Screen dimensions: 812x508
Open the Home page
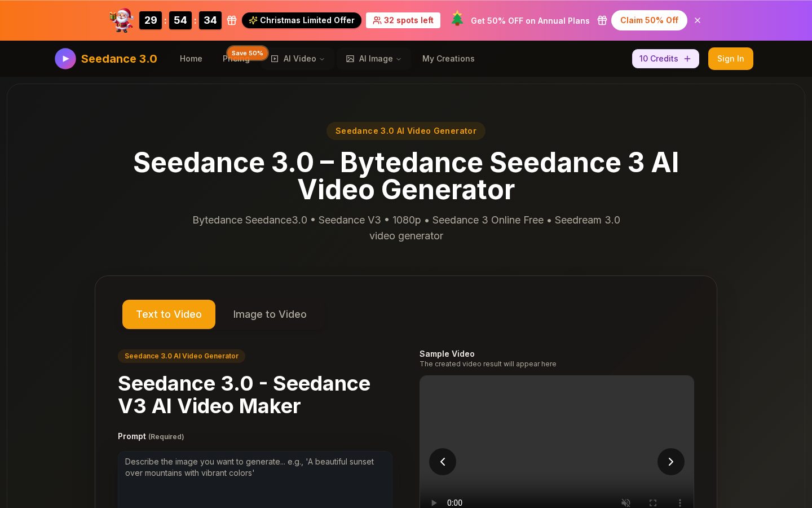191,59
